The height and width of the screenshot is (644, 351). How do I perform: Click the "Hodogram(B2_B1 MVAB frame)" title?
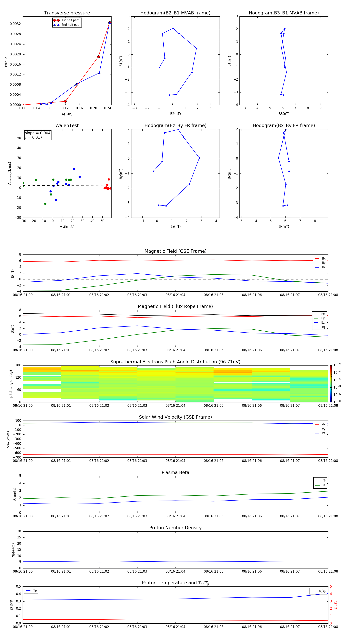point(175,13)
